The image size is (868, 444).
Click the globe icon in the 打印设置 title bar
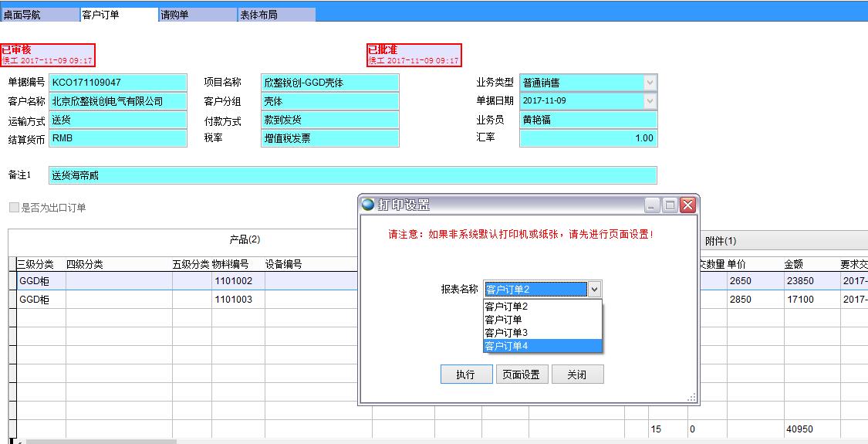(368, 205)
